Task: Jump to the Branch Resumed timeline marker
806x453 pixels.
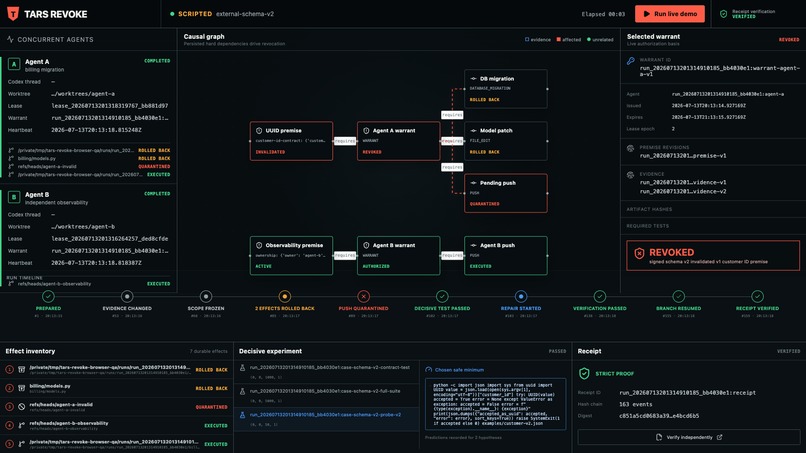Action: point(679,296)
